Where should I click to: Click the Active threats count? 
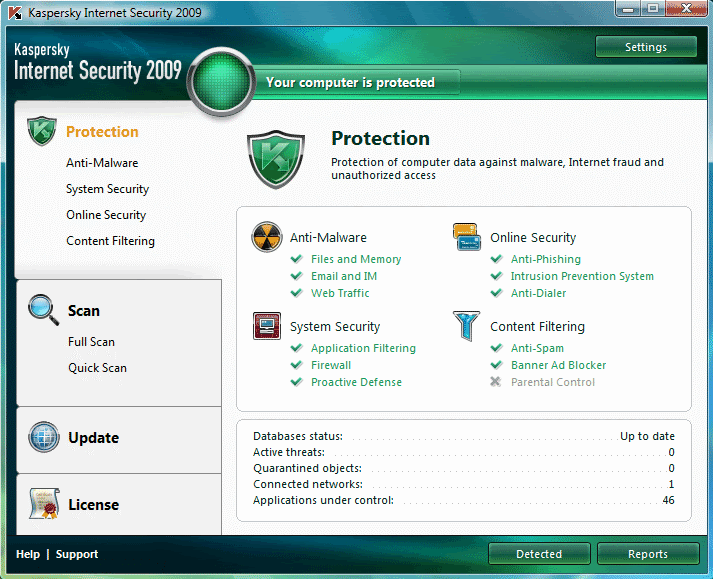point(671,452)
